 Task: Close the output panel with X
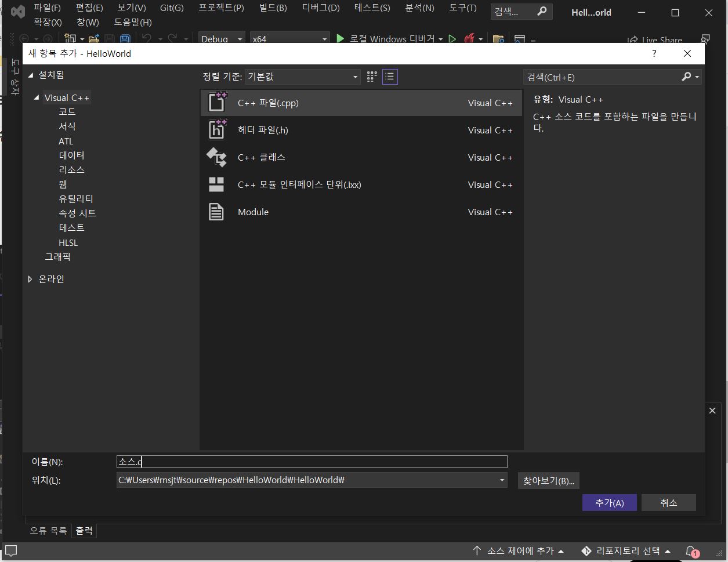(712, 411)
